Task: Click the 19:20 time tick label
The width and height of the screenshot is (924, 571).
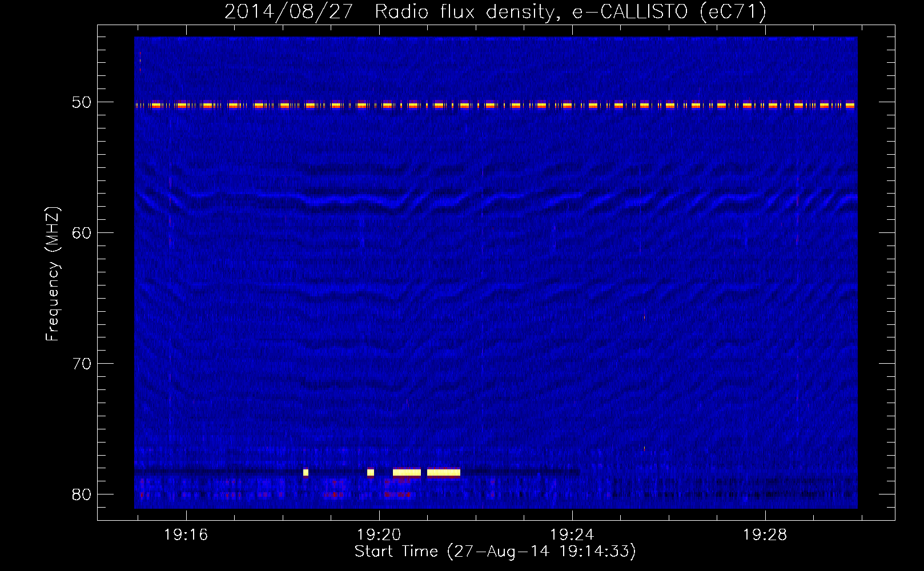Action: (379, 534)
